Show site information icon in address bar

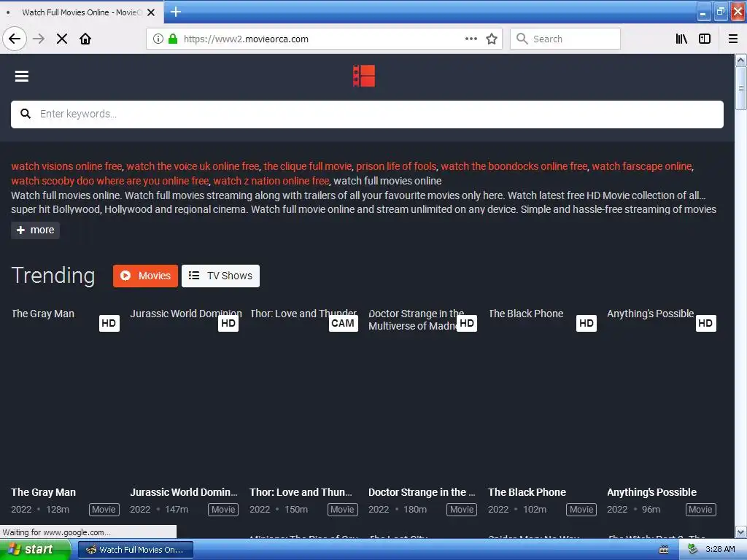[158, 39]
